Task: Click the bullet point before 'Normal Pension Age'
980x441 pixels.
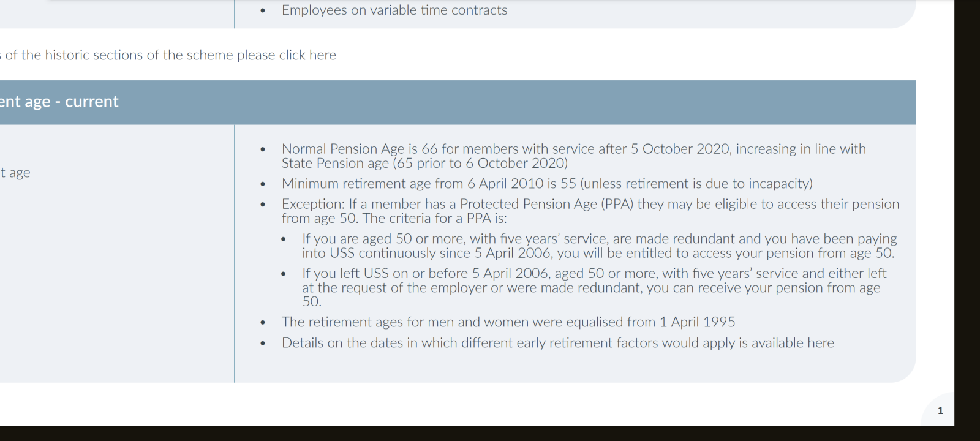Action: [263, 149]
